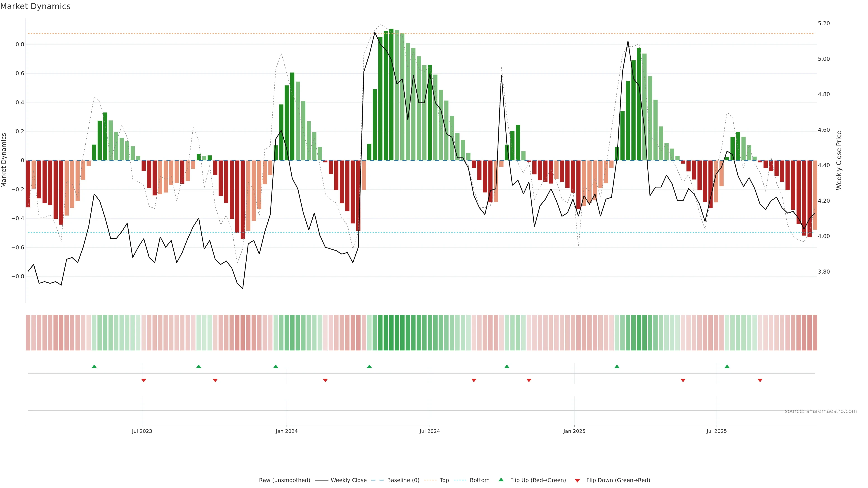Click the last red flip-down marker on the timeline
This screenshot has width=868, height=488.
pyautogui.click(x=760, y=380)
